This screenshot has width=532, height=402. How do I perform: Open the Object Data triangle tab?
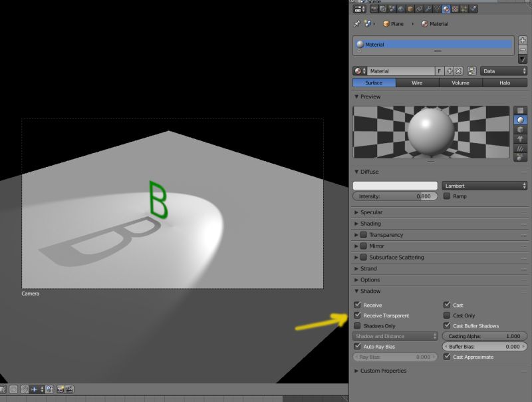pos(437,9)
